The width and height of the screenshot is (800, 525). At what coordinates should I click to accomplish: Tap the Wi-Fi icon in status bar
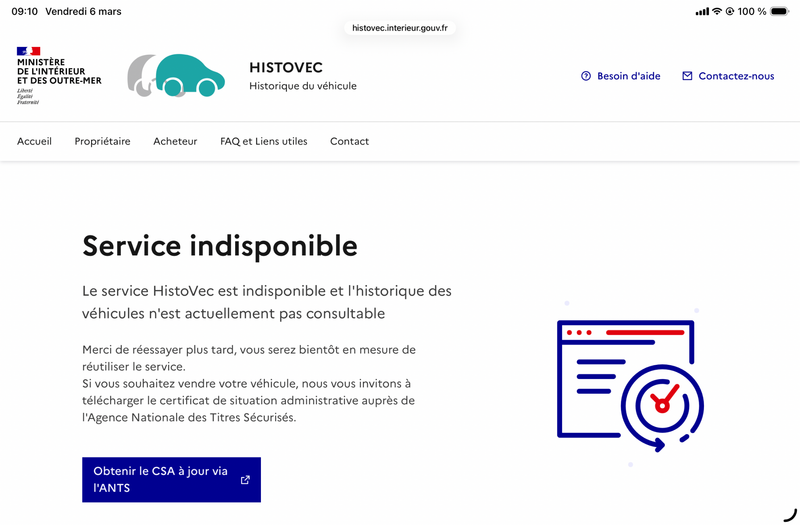pos(717,11)
